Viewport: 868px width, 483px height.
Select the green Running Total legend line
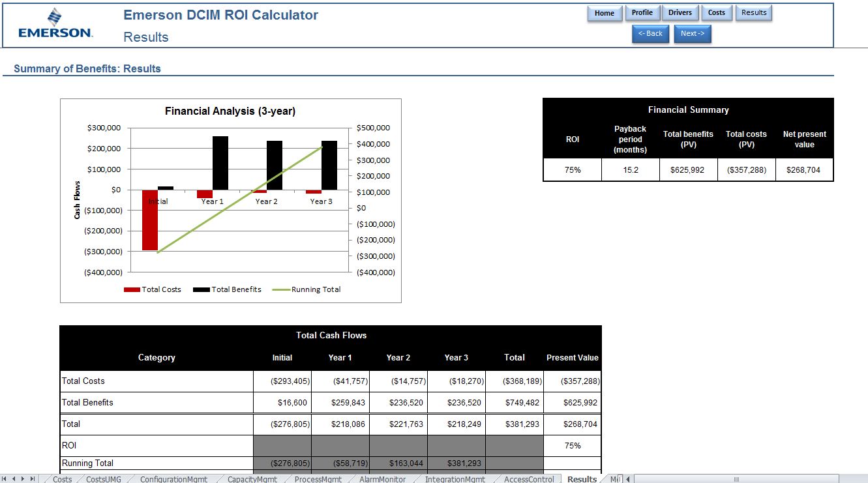(282, 289)
